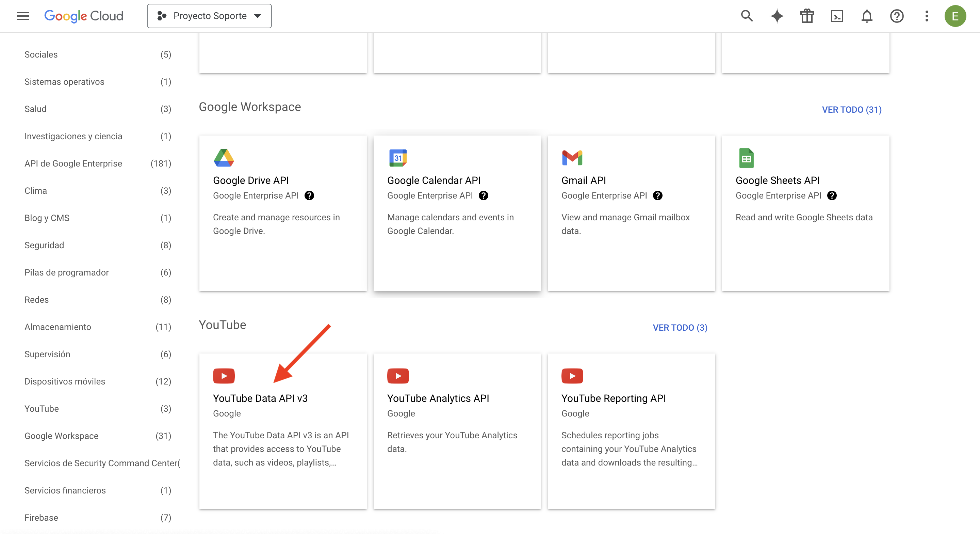980x534 pixels.
Task: Click the search magnifier icon
Action: (747, 16)
